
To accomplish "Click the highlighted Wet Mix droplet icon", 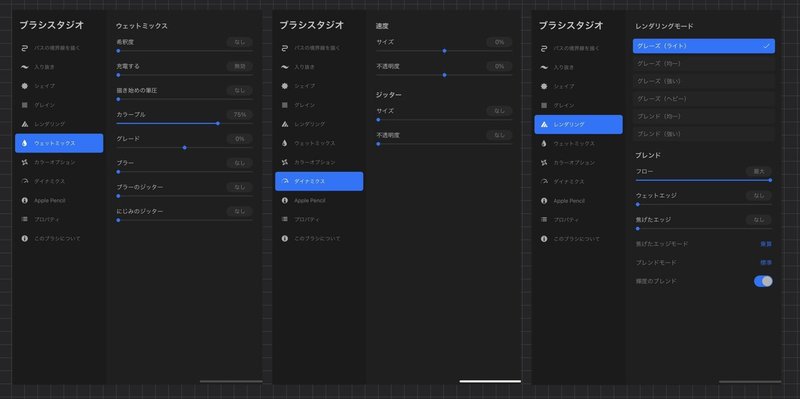I will 24,143.
